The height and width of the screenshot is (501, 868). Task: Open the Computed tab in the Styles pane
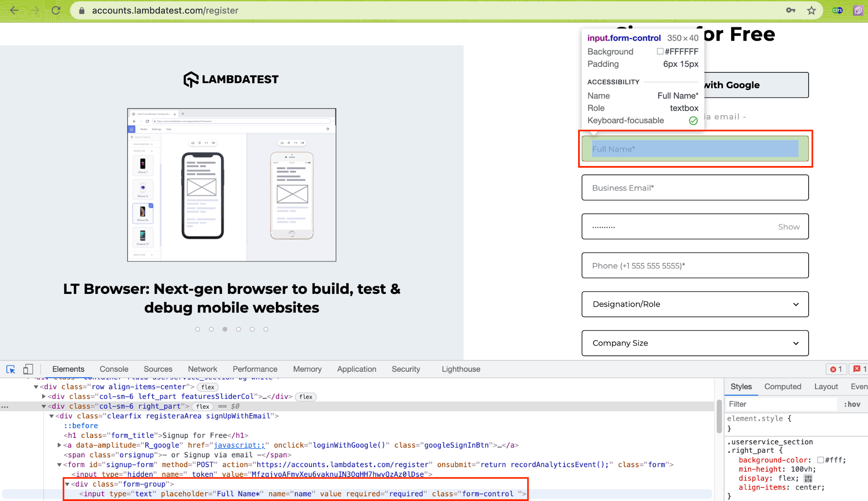[782, 386]
